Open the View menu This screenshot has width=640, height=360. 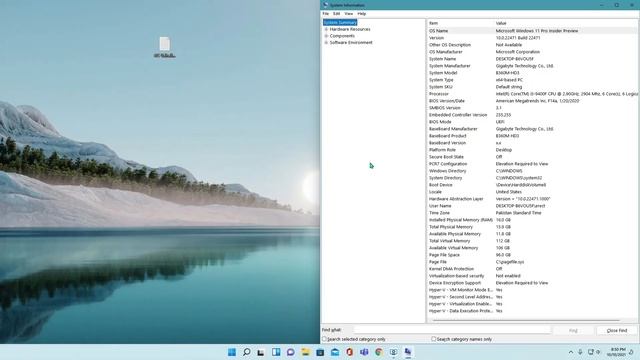tap(349, 13)
